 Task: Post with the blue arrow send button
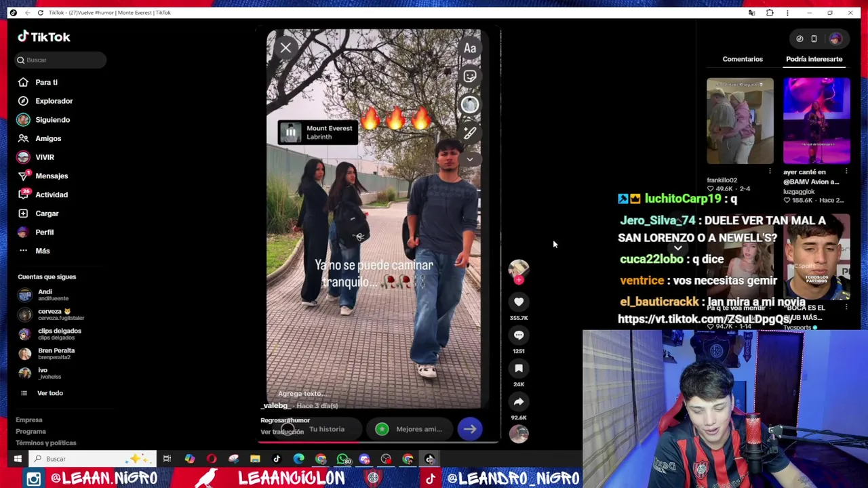click(x=470, y=429)
